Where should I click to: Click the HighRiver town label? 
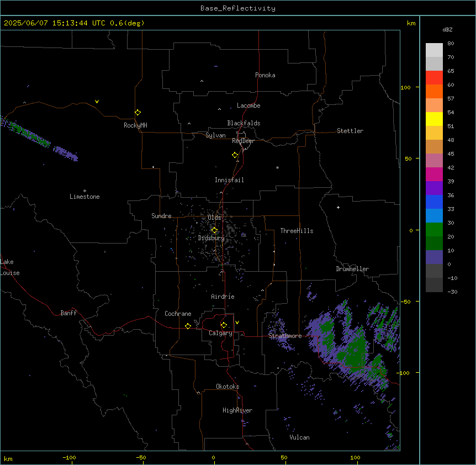[237, 410]
